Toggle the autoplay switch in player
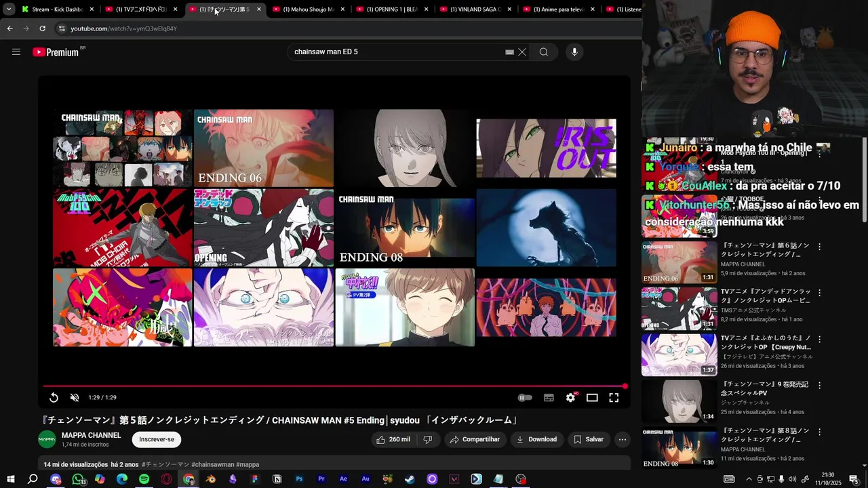The width and height of the screenshot is (868, 488). (525, 398)
